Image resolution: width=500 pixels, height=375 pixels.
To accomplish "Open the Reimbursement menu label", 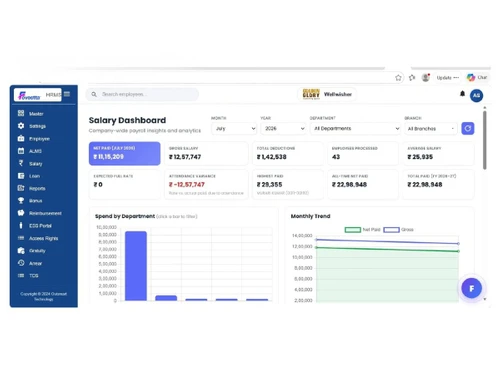I will [45, 213].
